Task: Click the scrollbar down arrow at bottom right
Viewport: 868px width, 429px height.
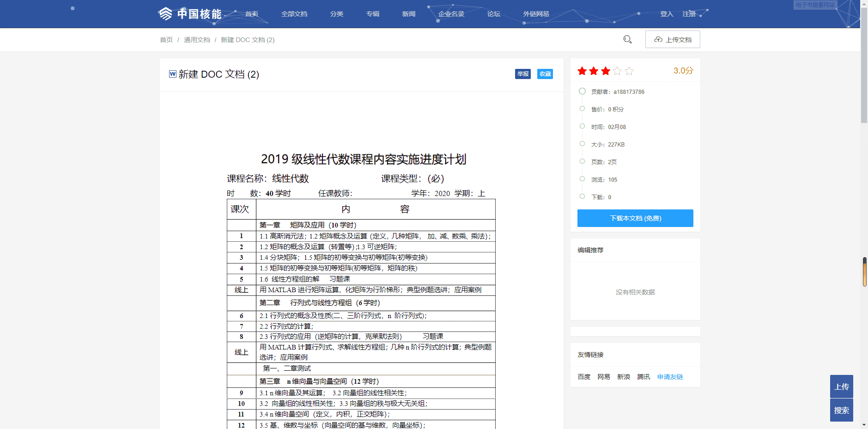Action: point(863,424)
